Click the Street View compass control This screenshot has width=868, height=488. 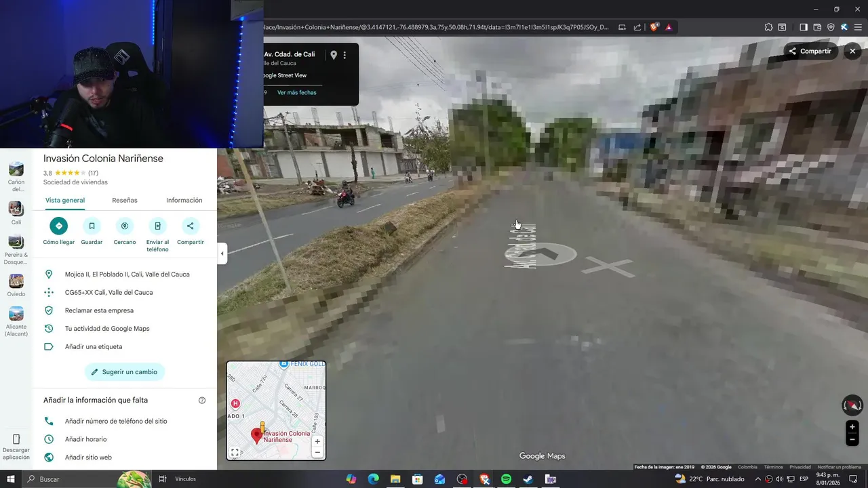(x=852, y=405)
